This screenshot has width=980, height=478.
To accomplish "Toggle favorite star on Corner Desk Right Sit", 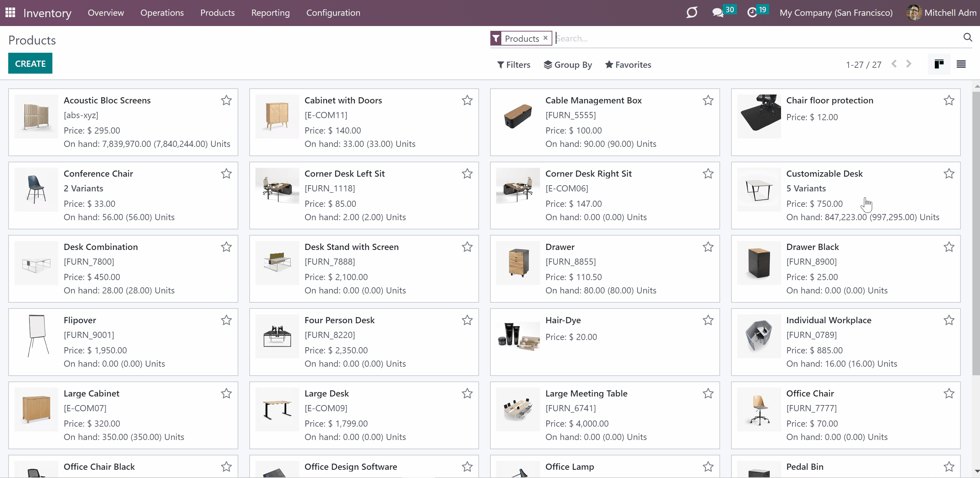I will coord(708,174).
